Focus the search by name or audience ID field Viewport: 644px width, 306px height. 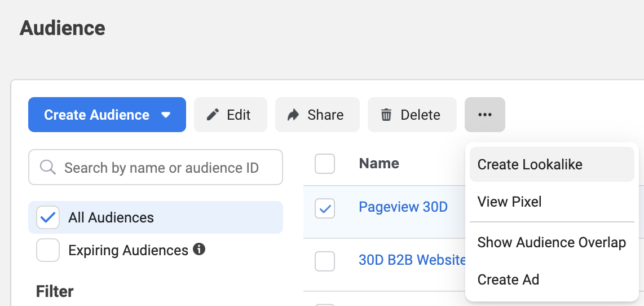click(156, 167)
